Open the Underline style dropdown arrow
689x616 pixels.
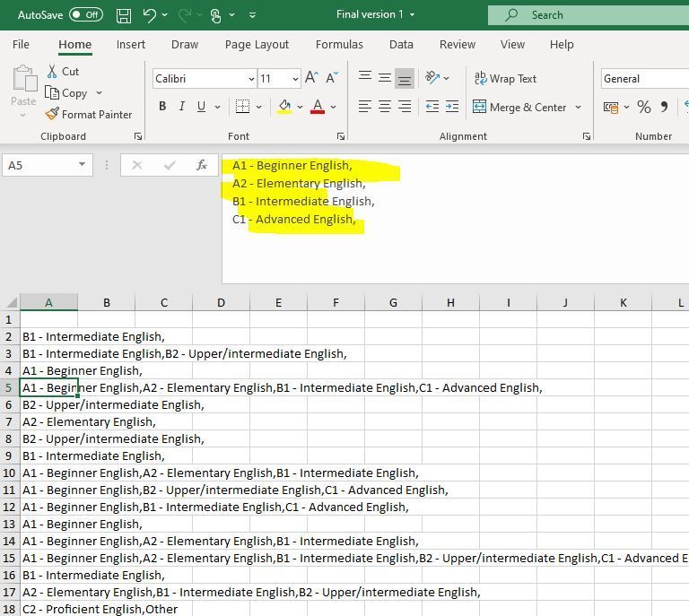coord(217,107)
